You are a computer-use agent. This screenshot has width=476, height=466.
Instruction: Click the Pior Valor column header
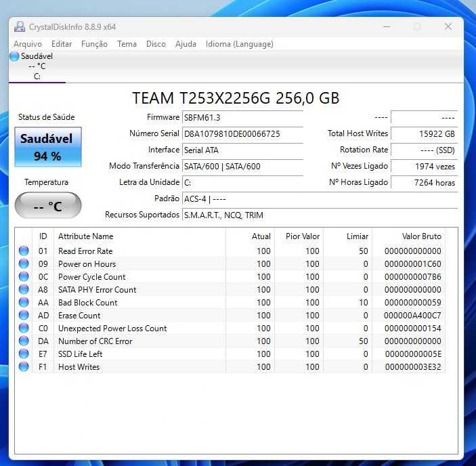pos(299,236)
